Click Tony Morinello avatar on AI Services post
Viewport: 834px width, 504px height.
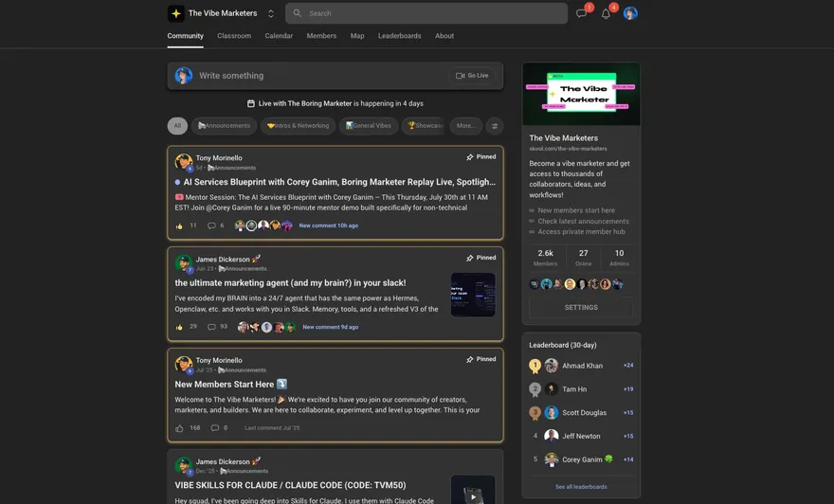click(x=184, y=162)
